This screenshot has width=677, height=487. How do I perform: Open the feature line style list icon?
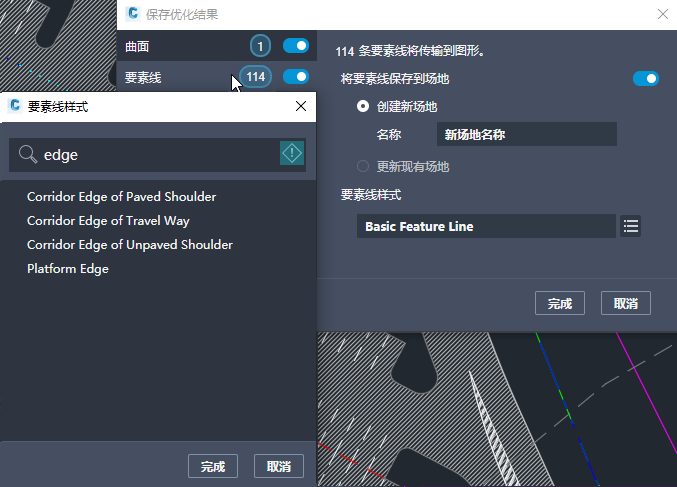[x=630, y=226]
